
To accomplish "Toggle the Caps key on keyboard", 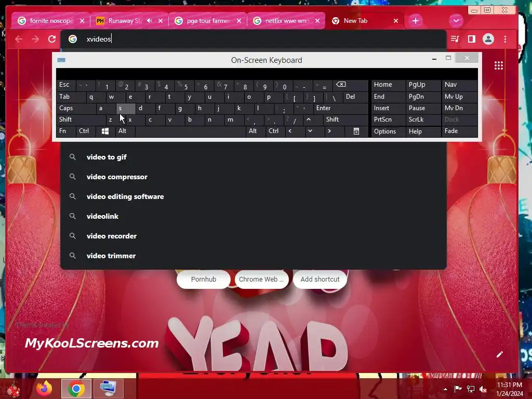I will click(x=76, y=108).
